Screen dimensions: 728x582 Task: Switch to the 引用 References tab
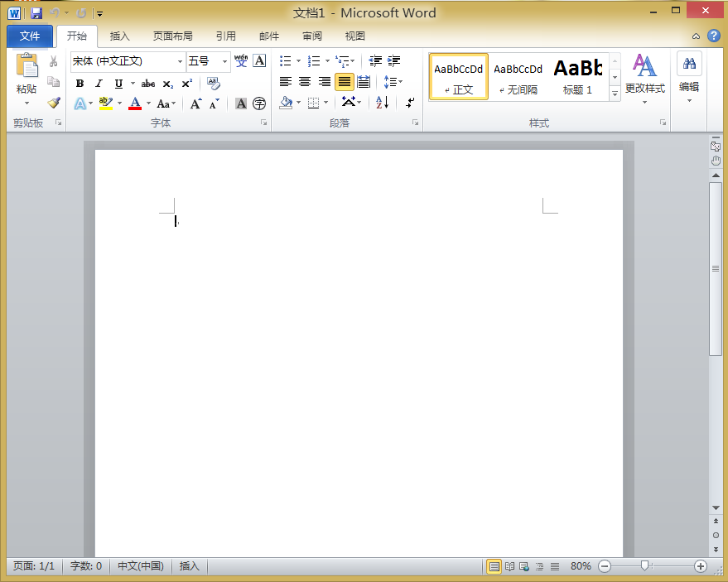click(226, 36)
